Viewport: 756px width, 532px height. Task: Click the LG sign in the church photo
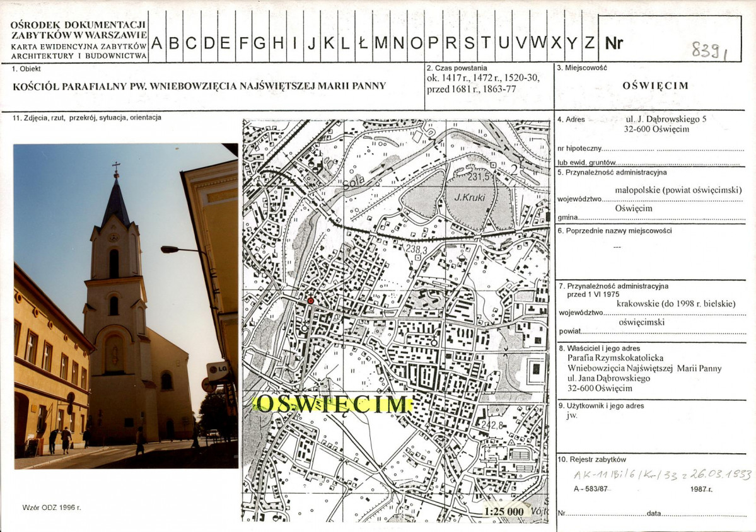click(217, 371)
